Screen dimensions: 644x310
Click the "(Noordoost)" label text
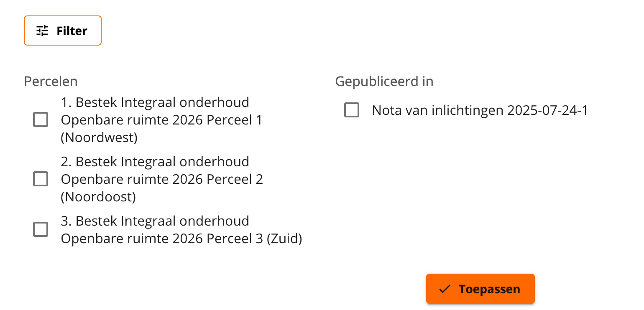98,197
